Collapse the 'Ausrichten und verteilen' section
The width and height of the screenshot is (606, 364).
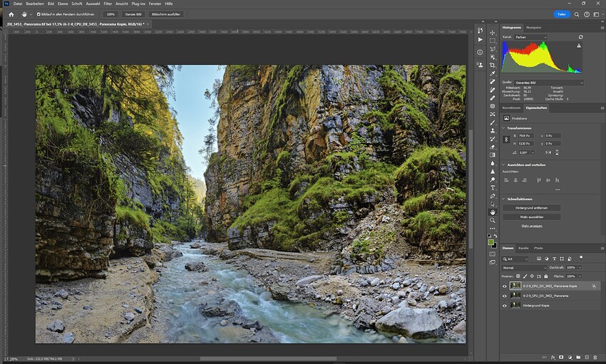503,165
